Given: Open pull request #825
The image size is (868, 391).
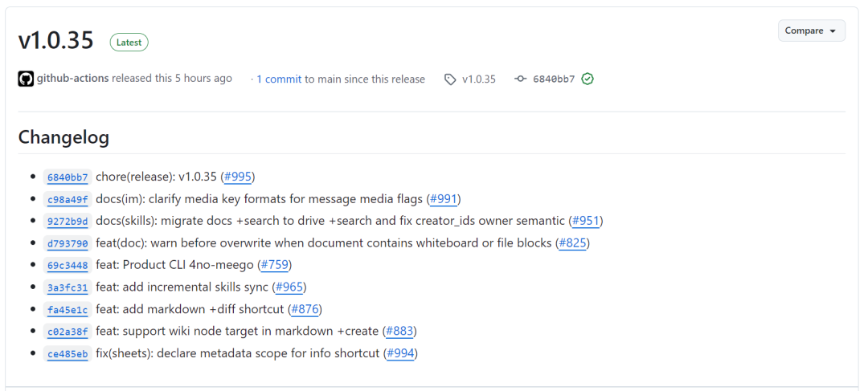Looking at the screenshot, I should coord(573,242).
